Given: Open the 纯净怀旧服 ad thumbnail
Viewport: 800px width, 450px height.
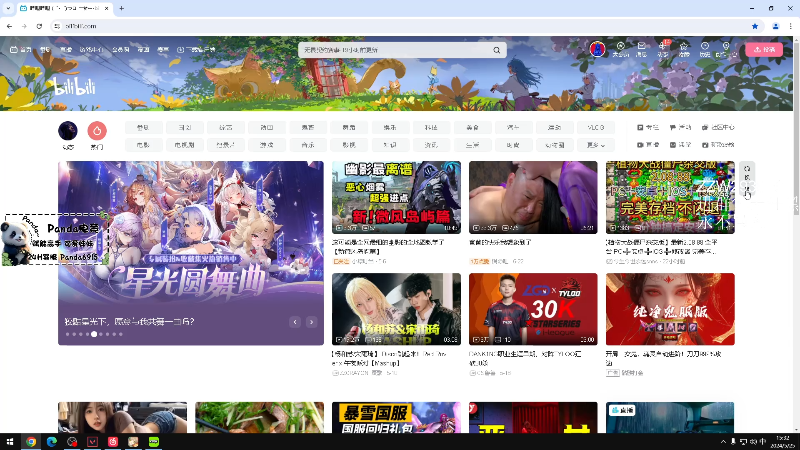Looking at the screenshot, I should [670, 309].
